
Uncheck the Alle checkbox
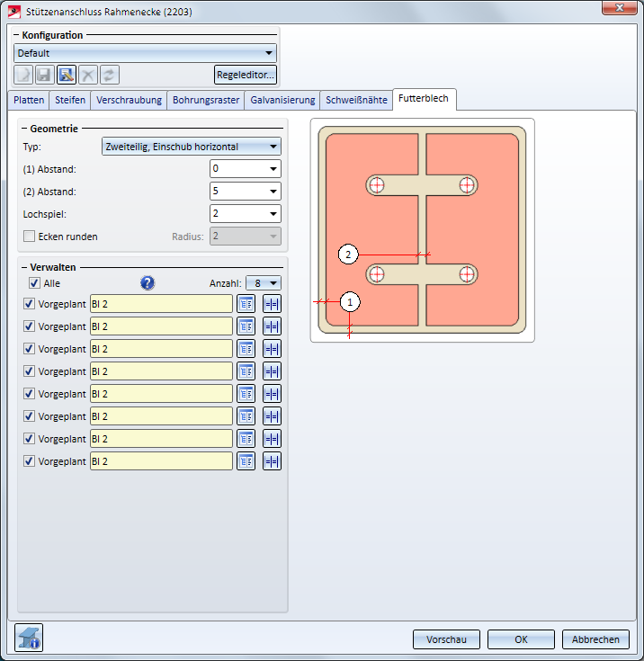[34, 283]
